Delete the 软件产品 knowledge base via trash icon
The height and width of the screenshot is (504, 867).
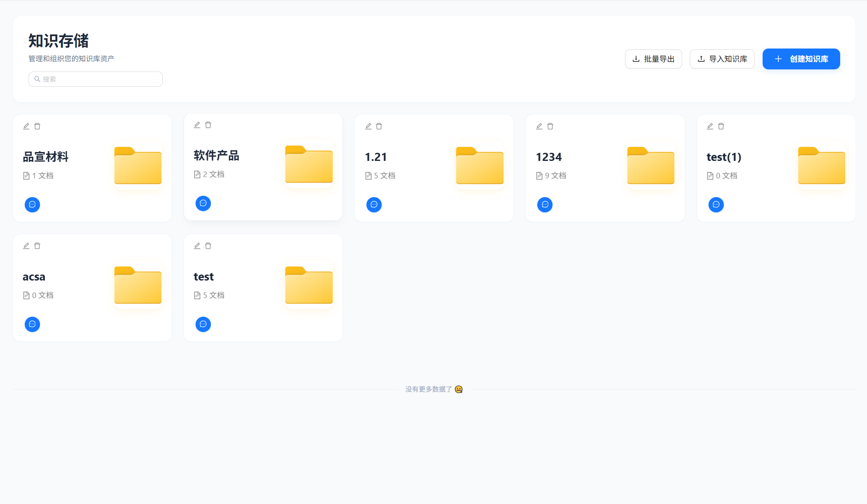(208, 125)
